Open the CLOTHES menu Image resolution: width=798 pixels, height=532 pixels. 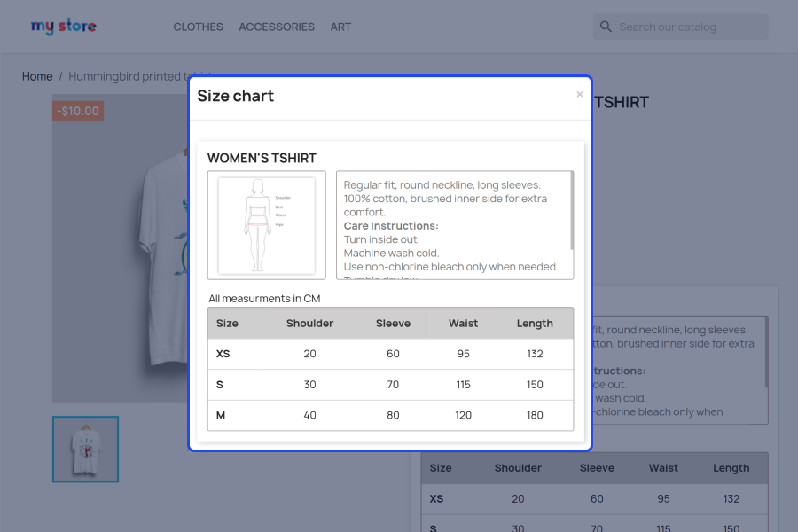coord(198,27)
